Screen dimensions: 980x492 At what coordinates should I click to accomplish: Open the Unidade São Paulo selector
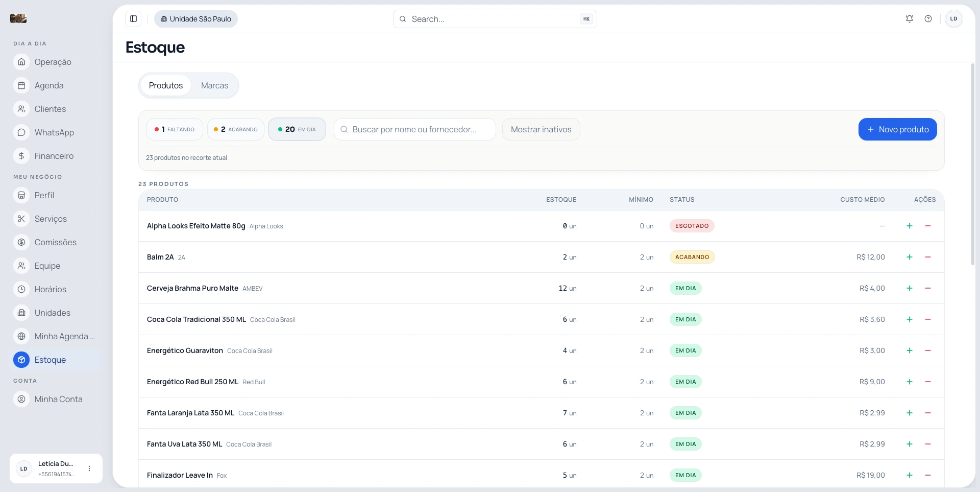click(x=196, y=19)
